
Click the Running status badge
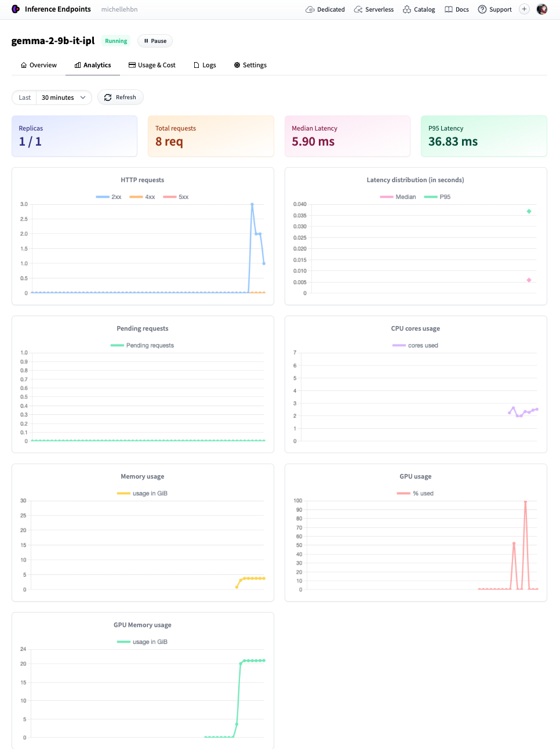point(116,41)
